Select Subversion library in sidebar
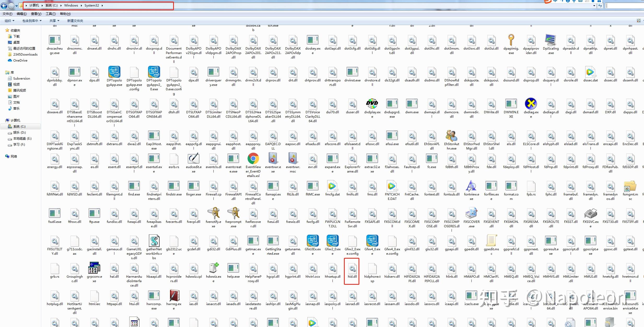The width and height of the screenshot is (644, 327). [22, 78]
